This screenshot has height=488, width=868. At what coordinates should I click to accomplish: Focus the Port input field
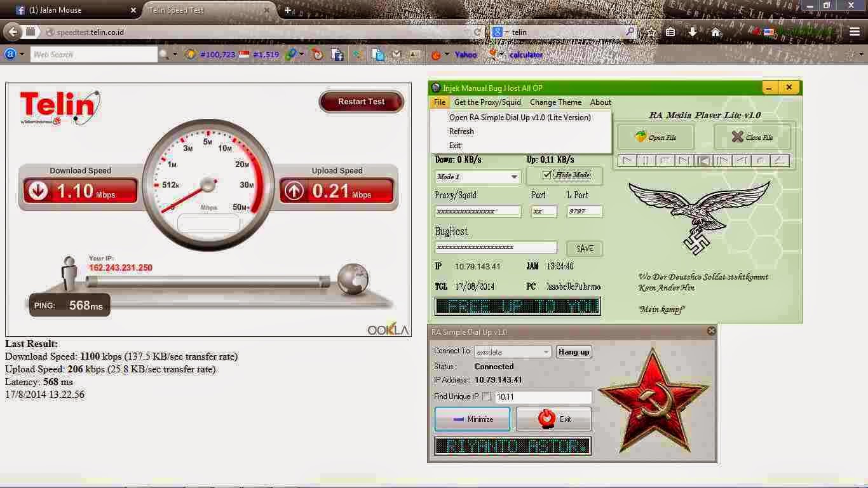pos(544,212)
